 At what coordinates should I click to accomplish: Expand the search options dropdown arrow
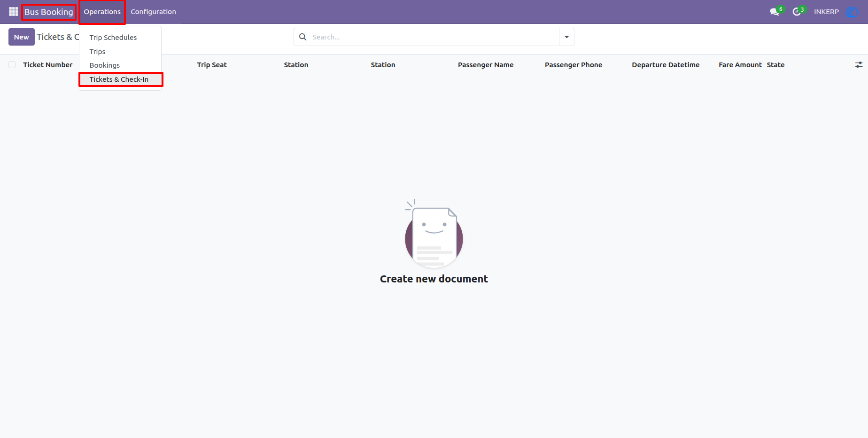[x=566, y=37]
